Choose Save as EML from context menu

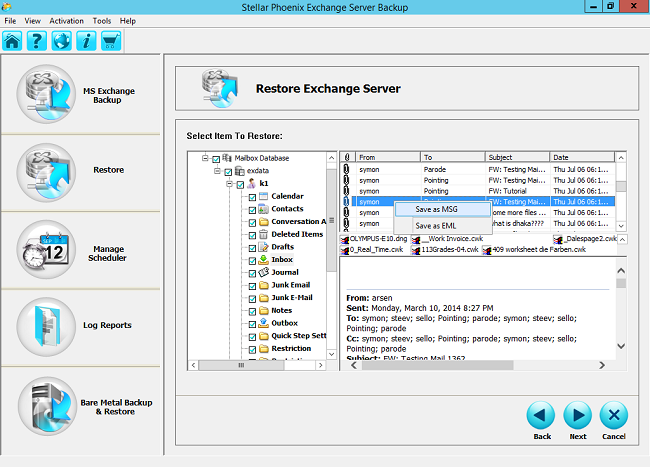[442, 226]
